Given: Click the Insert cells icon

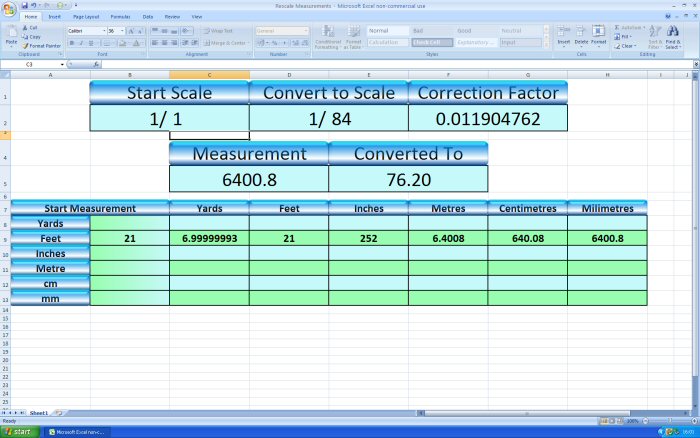Looking at the screenshot, I should [x=563, y=35].
